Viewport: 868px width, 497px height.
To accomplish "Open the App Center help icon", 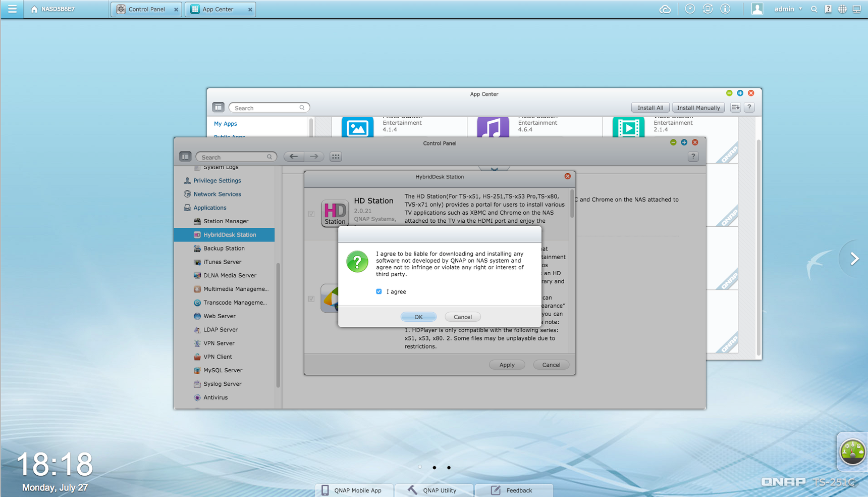I will click(749, 107).
